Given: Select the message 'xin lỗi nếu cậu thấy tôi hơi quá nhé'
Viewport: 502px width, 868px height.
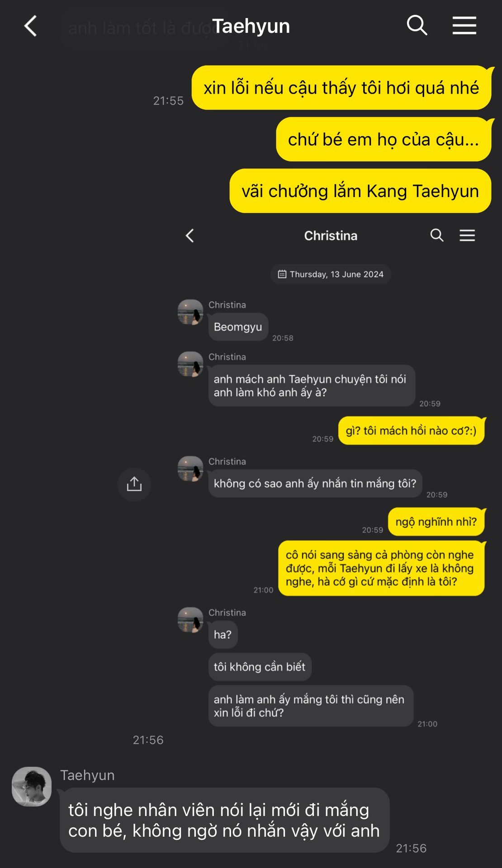Looking at the screenshot, I should tap(341, 88).
